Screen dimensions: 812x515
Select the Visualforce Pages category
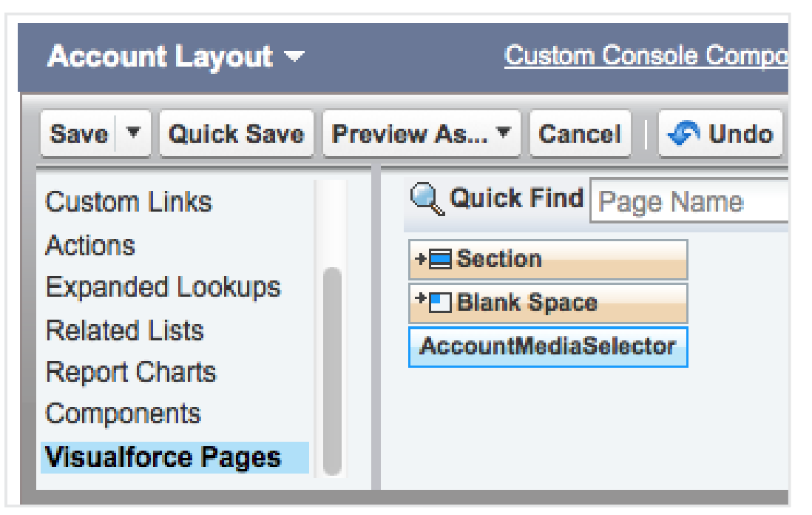[x=163, y=457]
